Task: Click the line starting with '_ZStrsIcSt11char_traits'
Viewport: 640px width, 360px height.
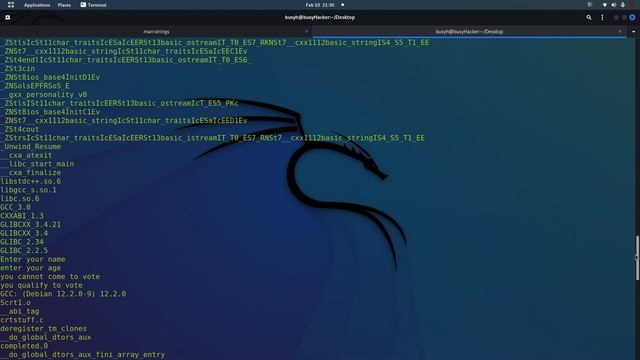Action: point(212,138)
